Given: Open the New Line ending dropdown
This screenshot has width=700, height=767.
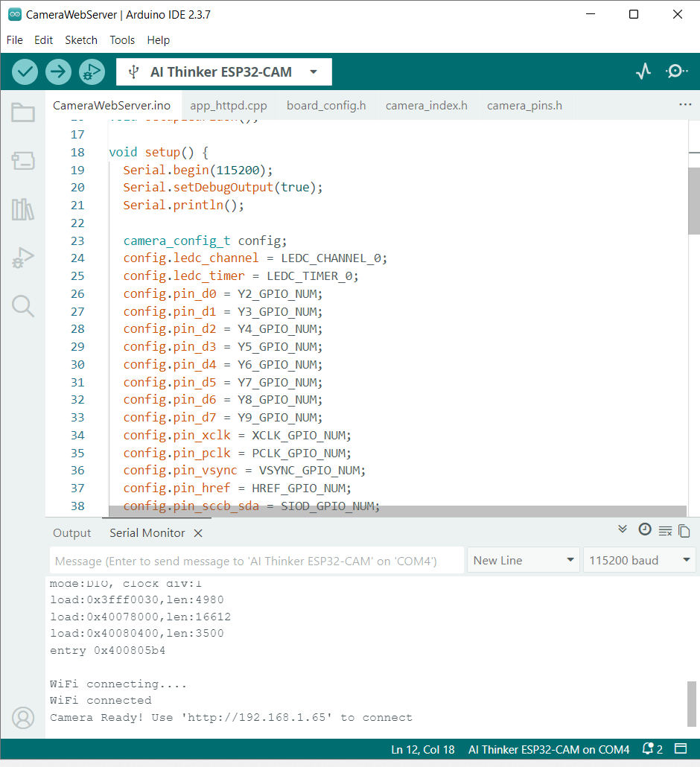Looking at the screenshot, I should [x=524, y=560].
